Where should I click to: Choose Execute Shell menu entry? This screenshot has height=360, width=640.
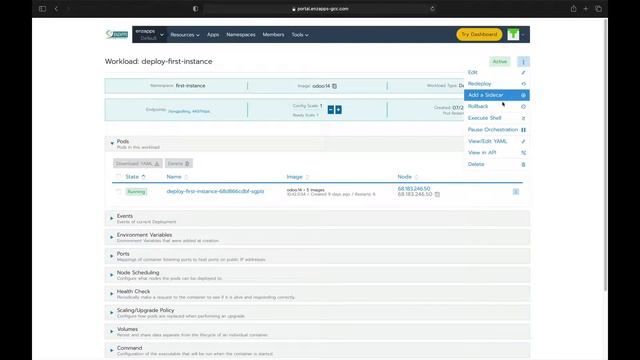tap(497, 118)
